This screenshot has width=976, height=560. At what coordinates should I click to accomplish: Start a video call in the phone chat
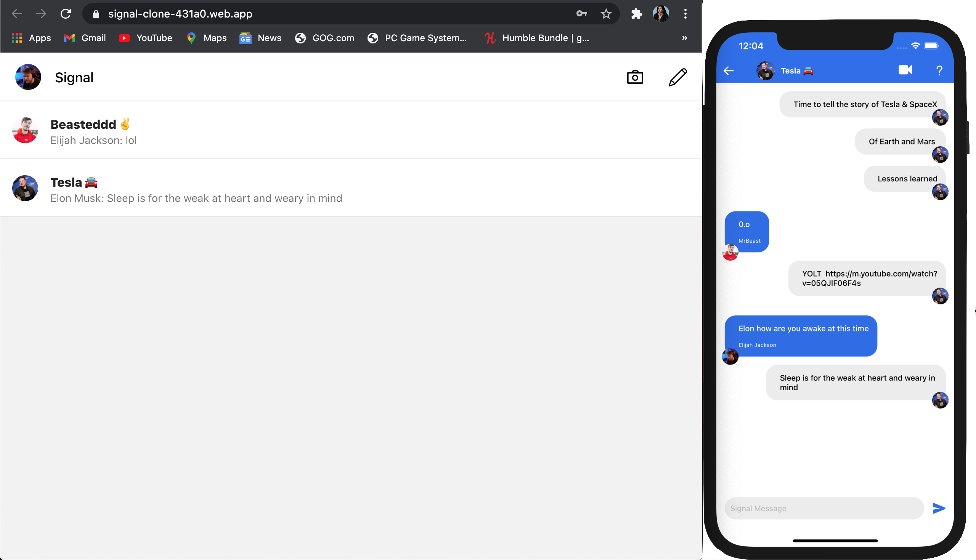905,70
